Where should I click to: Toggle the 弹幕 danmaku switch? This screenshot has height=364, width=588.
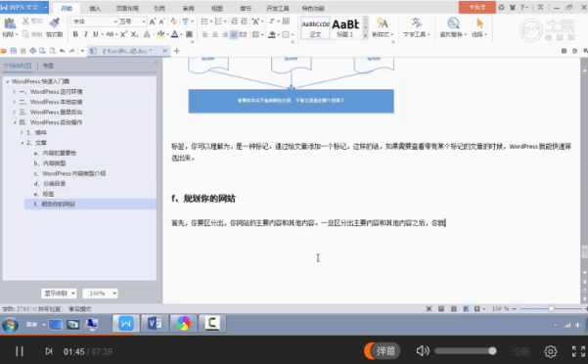click(x=382, y=351)
